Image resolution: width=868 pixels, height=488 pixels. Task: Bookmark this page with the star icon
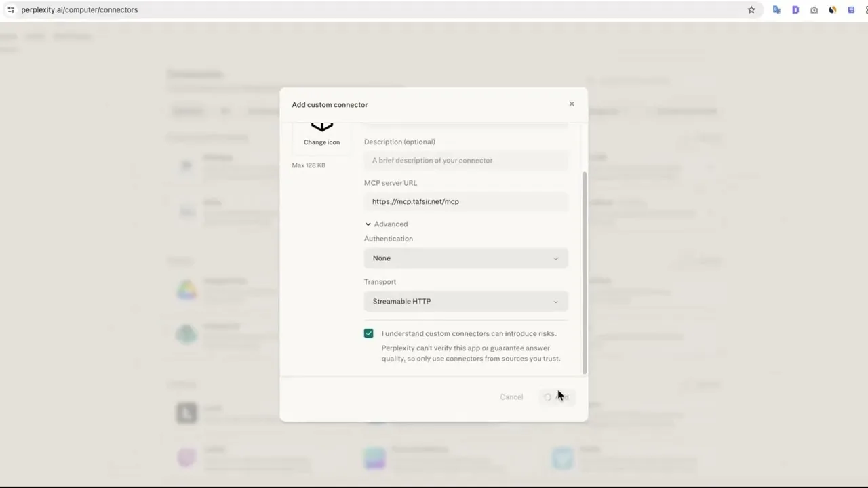tap(751, 9)
